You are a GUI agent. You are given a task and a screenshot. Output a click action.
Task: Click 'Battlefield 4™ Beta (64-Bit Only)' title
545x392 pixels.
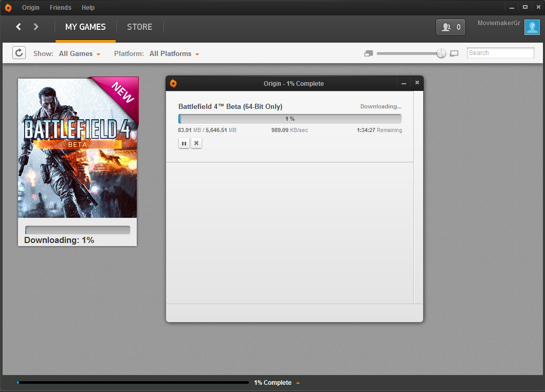(x=230, y=106)
